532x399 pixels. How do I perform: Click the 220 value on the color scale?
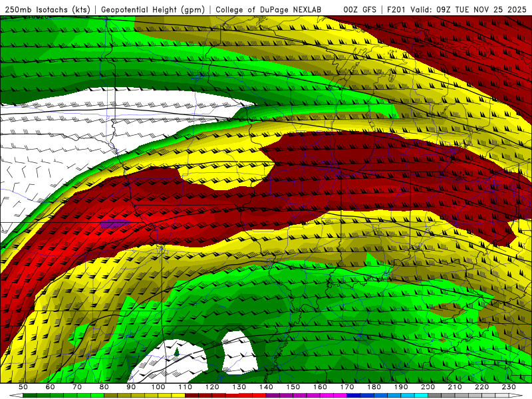[481, 387]
